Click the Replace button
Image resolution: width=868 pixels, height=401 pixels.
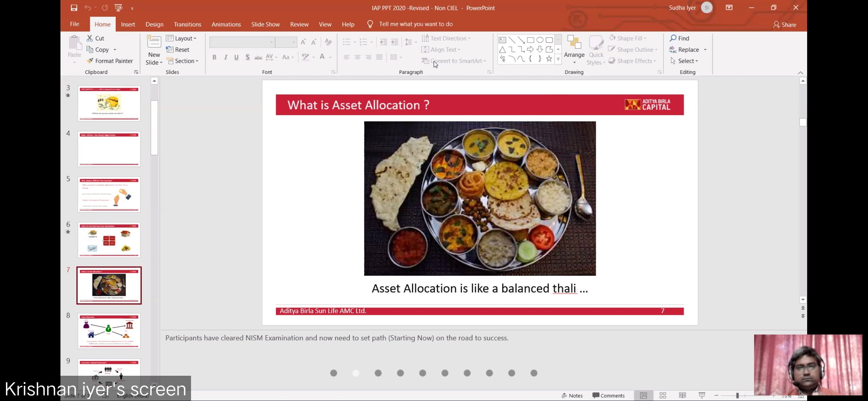pyautogui.click(x=684, y=50)
